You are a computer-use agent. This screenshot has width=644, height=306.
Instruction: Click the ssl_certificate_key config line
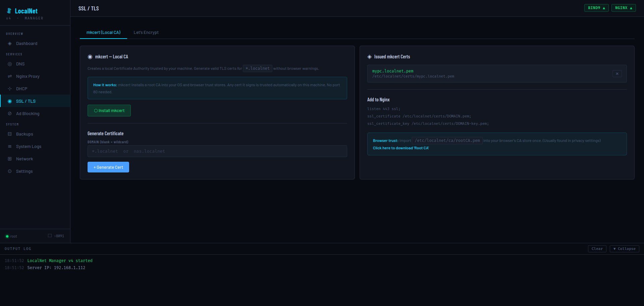coord(428,124)
